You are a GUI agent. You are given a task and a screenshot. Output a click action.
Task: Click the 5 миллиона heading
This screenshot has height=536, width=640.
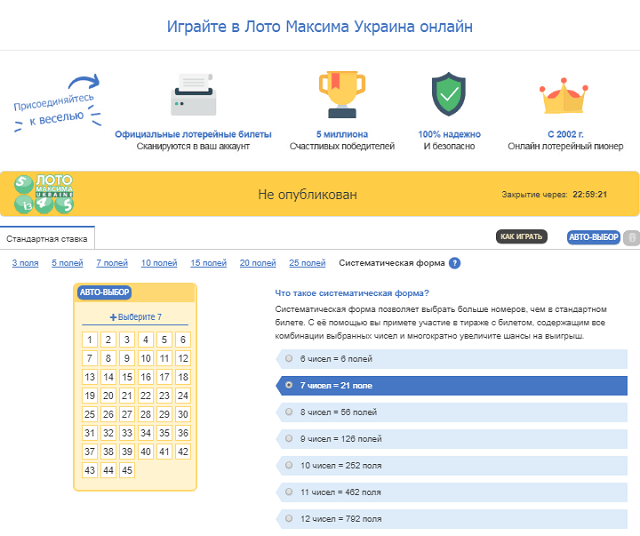click(342, 134)
